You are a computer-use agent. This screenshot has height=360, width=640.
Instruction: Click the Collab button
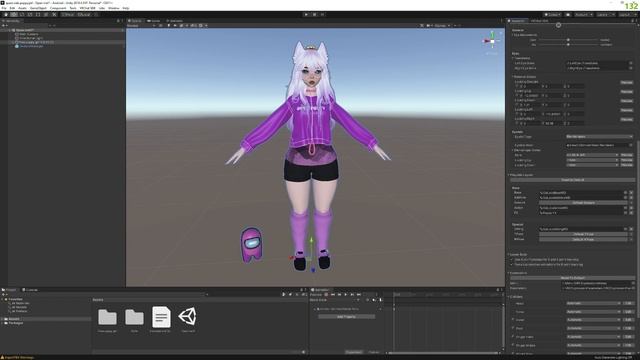(x=552, y=14)
